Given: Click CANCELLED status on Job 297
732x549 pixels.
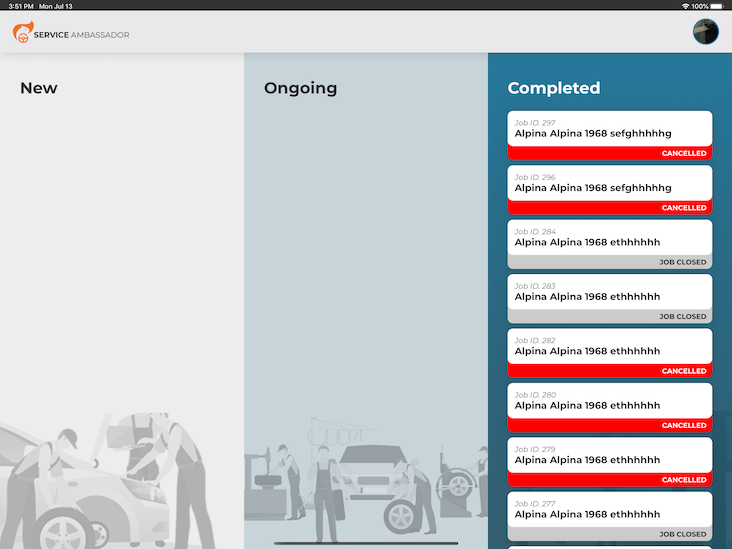Looking at the screenshot, I should [x=684, y=153].
